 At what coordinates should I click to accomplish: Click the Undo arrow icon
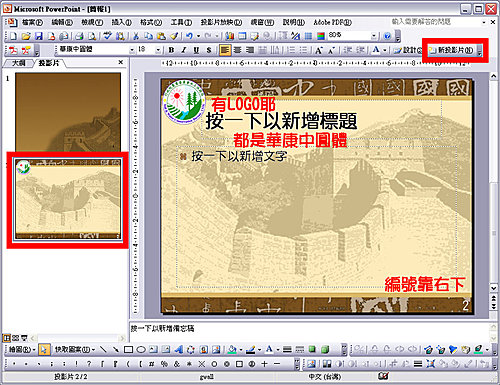[189, 36]
